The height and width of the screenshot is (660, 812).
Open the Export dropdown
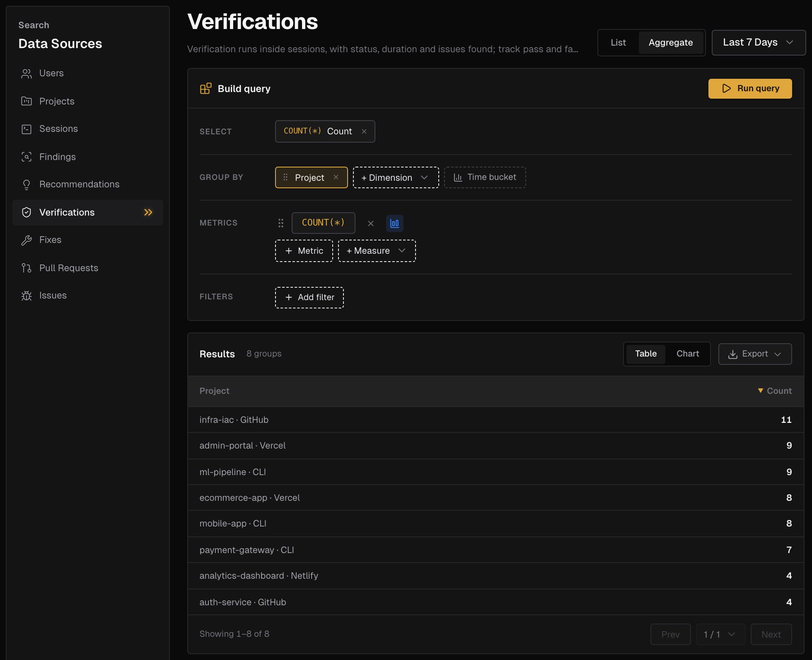pos(755,354)
